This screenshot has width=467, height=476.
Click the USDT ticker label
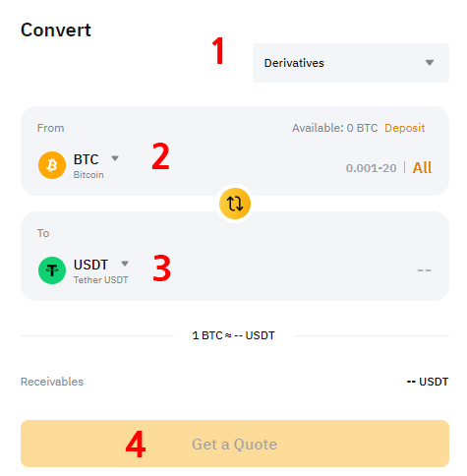click(90, 265)
